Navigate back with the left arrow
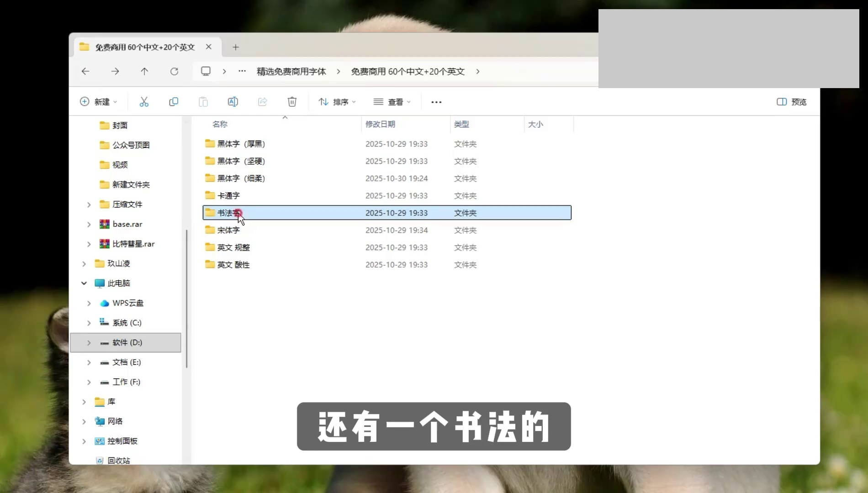This screenshot has width=868, height=493. coord(85,71)
